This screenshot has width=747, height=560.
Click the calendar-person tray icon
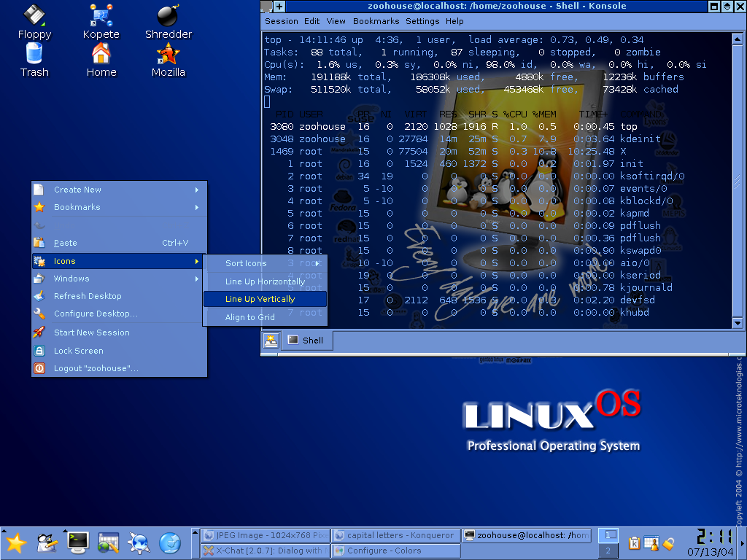tap(651, 542)
